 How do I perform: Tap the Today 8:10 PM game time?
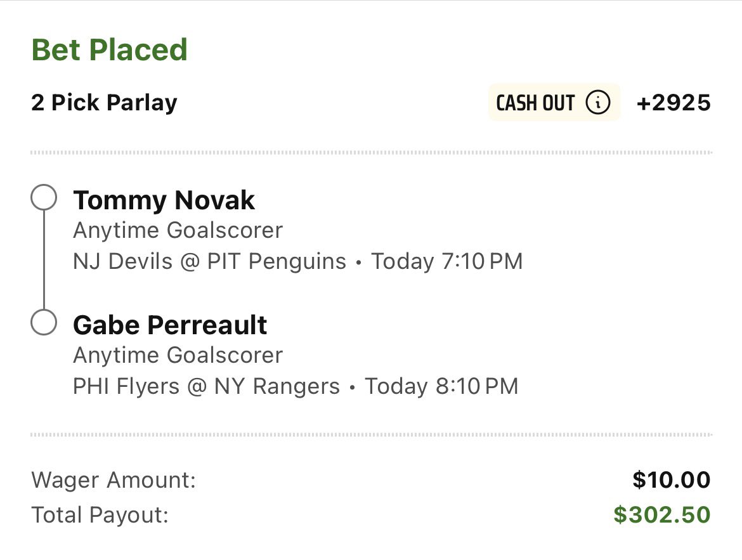pos(441,386)
